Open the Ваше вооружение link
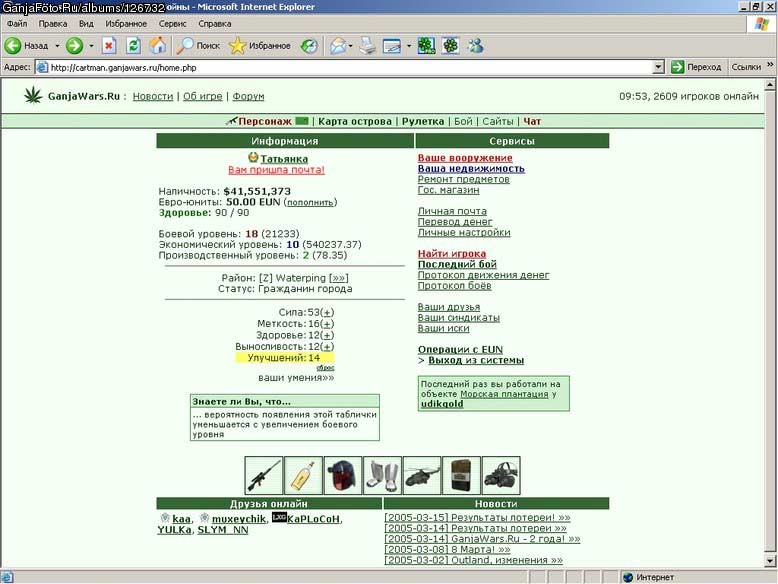Viewport: 778px width, 584px height. pyautogui.click(x=465, y=158)
